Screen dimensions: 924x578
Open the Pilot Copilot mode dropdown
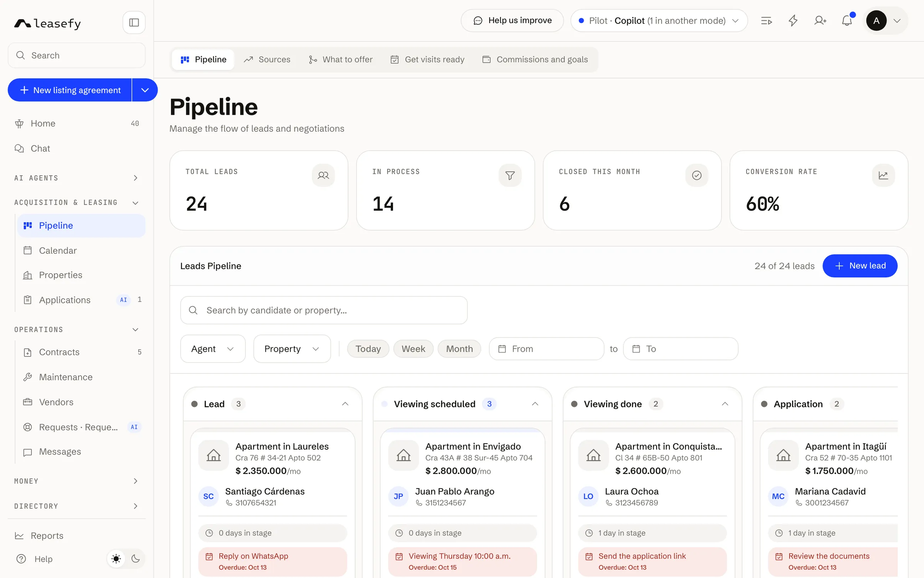[x=659, y=20]
